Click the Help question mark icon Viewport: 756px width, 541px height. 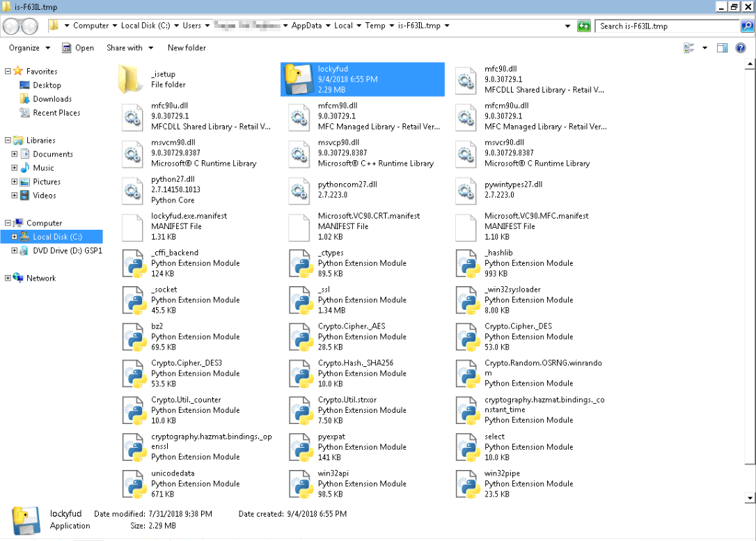(741, 48)
